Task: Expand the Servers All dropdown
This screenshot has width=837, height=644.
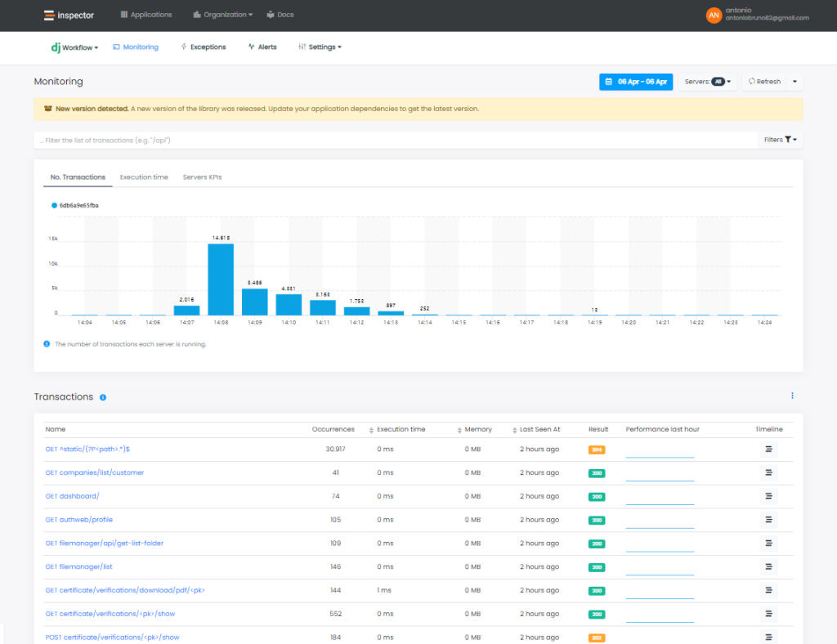Action: coord(708,82)
